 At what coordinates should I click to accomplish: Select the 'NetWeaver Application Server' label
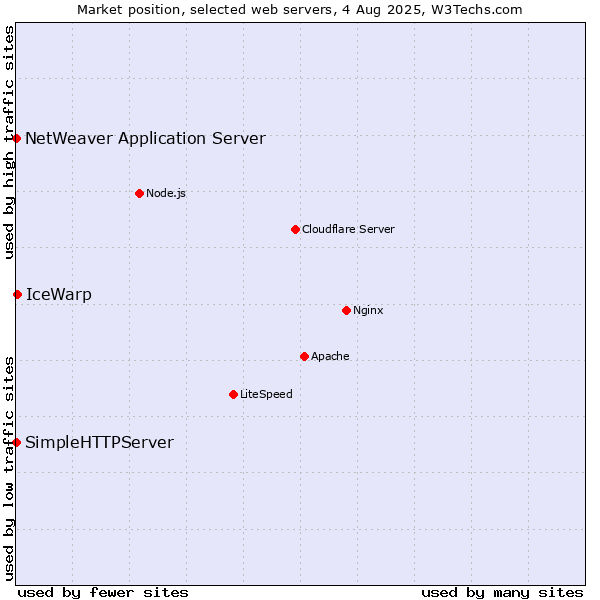pos(145,139)
